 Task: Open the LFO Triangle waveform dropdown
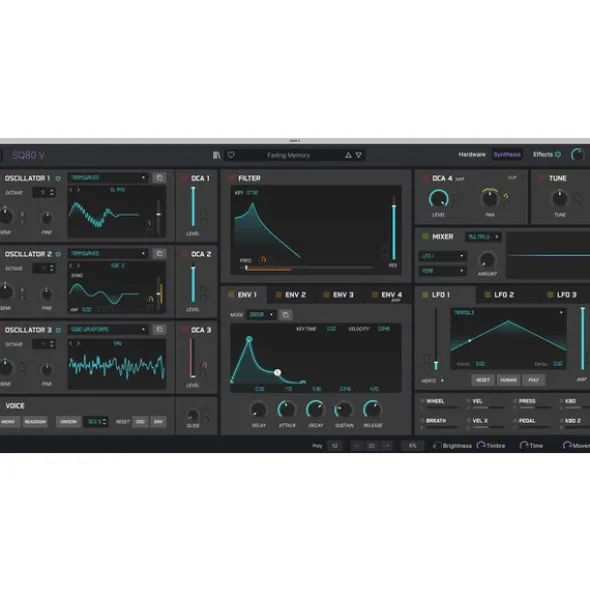[508, 312]
